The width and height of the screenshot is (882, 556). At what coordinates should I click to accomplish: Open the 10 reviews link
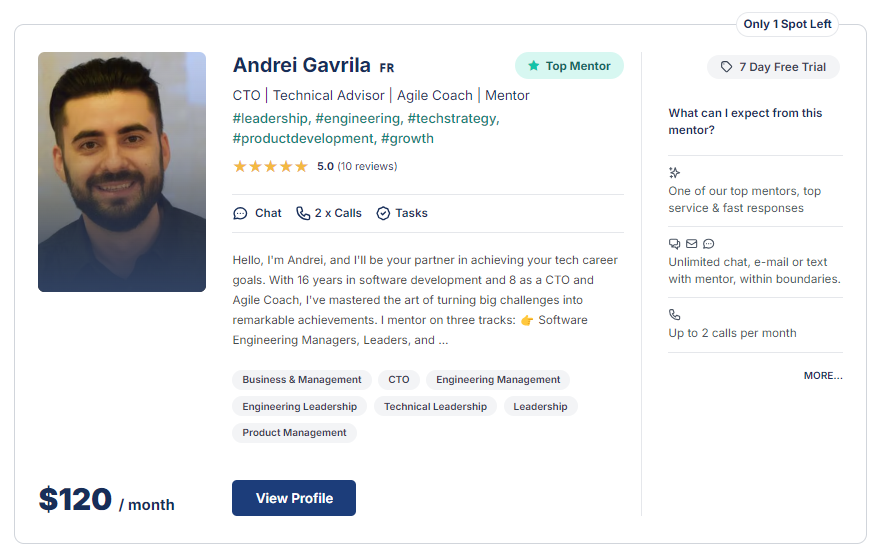coord(367,167)
